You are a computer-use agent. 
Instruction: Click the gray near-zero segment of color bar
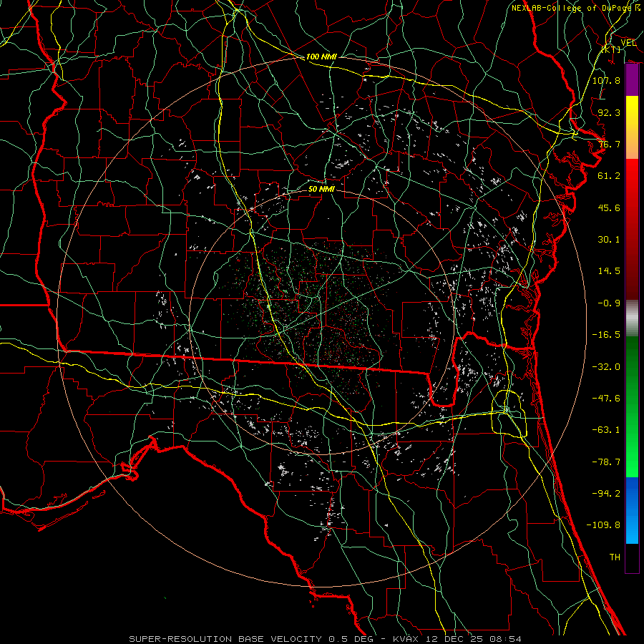632,318
